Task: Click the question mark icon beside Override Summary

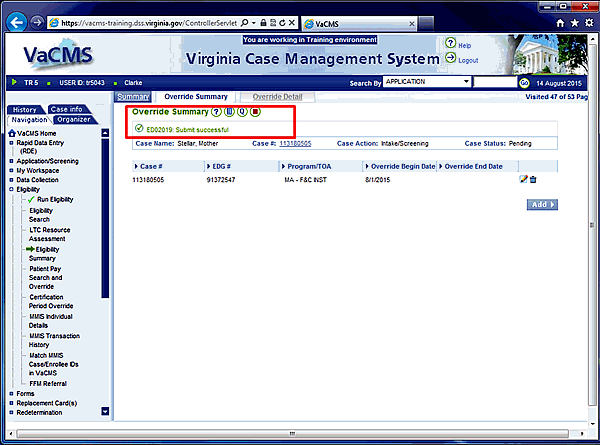Action: pyautogui.click(x=216, y=112)
